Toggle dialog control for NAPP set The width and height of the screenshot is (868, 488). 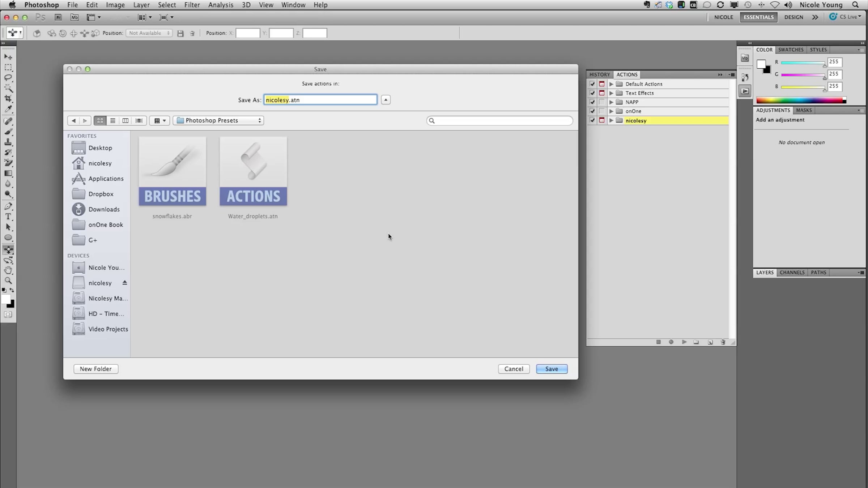coord(602,102)
